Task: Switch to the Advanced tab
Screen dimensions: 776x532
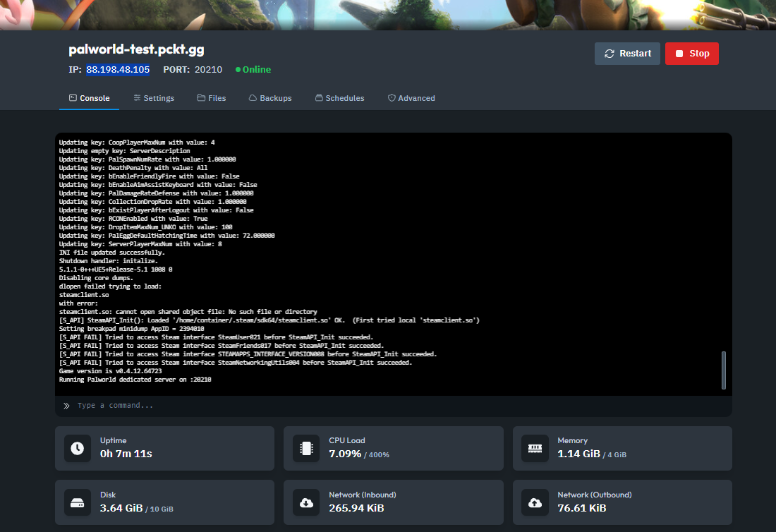Action: coord(411,98)
